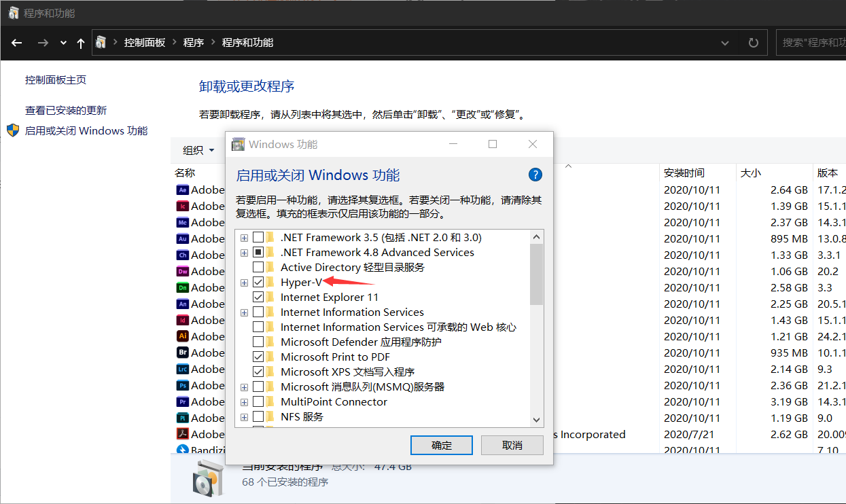Expand the .NET Framework 3.5 node

(244, 238)
